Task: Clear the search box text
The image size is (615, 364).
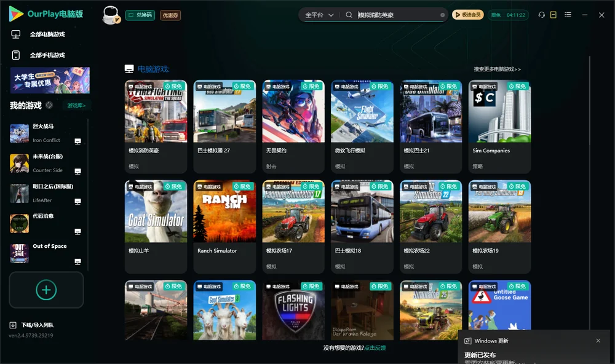Action: pyautogui.click(x=442, y=15)
